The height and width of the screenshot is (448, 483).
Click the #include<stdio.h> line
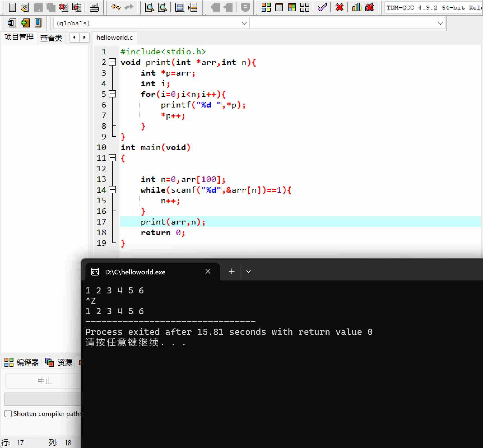(163, 52)
